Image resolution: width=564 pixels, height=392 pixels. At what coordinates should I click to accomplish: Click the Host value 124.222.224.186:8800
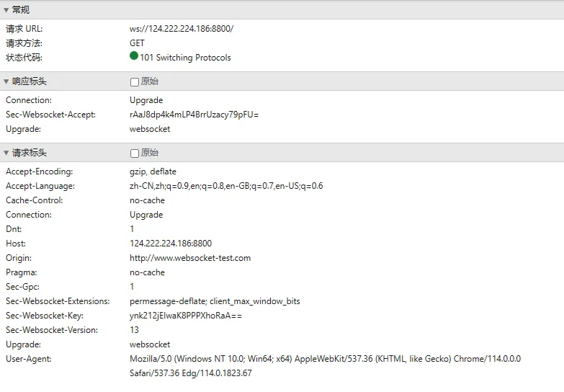[171, 244]
